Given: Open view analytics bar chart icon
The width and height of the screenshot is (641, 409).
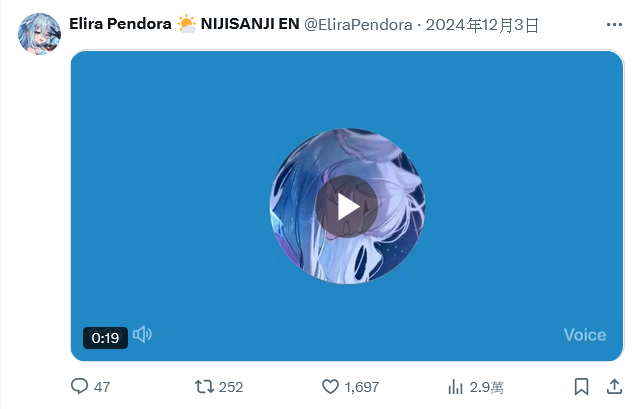Looking at the screenshot, I should [x=455, y=387].
